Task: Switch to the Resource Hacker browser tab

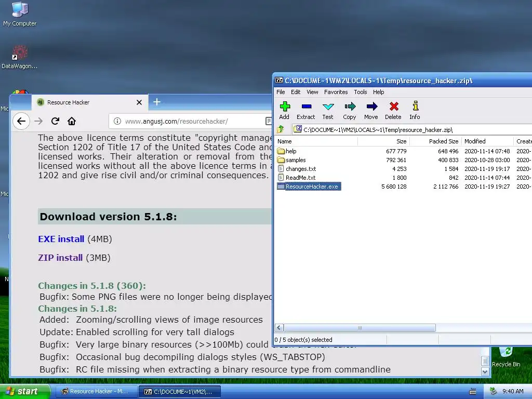Action: 90,102
